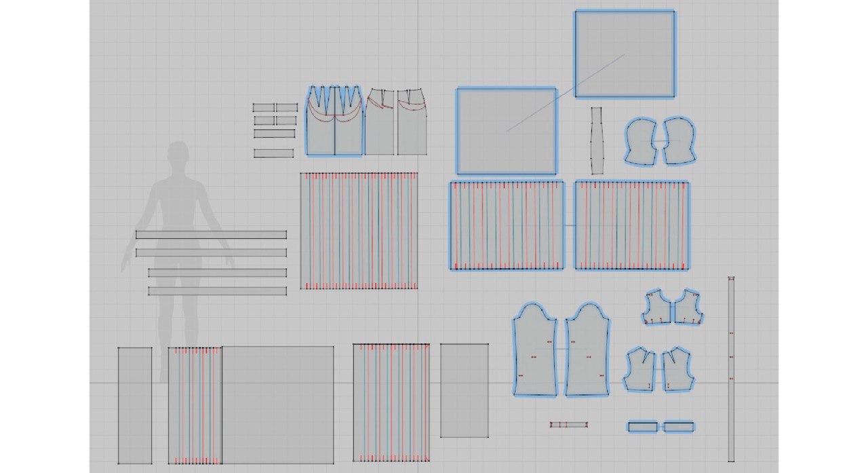
Task: Select the bottom pleated rectangle with dark top edge
Action: coord(391,403)
